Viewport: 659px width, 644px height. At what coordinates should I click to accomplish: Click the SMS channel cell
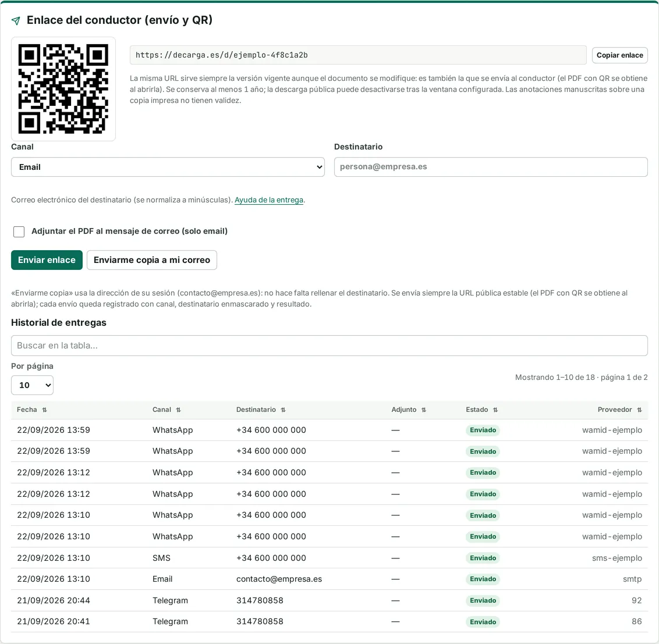coord(161,558)
